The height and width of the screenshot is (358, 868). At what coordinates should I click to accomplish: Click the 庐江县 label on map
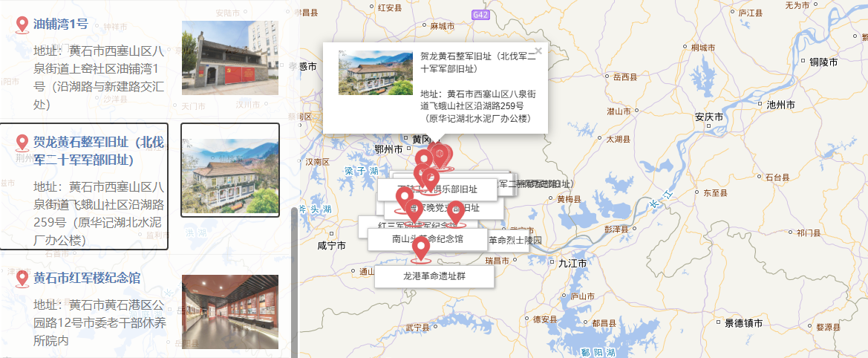(751, 12)
